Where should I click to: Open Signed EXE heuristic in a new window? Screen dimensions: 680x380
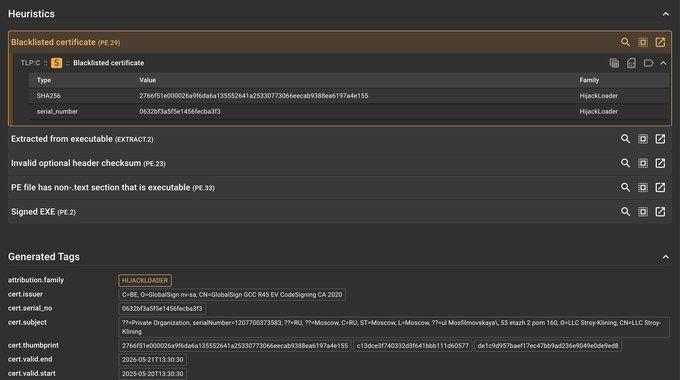(x=660, y=212)
